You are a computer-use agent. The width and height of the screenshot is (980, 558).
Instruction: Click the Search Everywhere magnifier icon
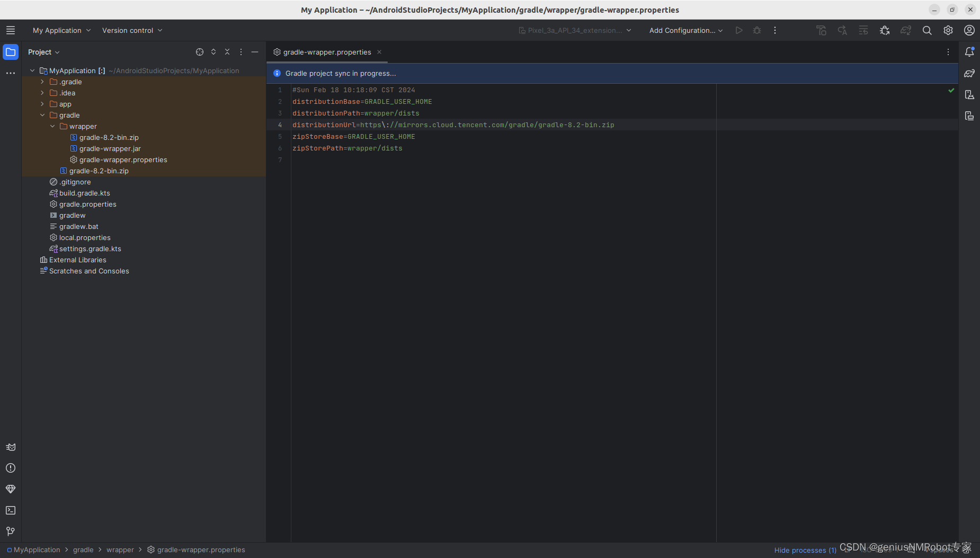(x=926, y=30)
